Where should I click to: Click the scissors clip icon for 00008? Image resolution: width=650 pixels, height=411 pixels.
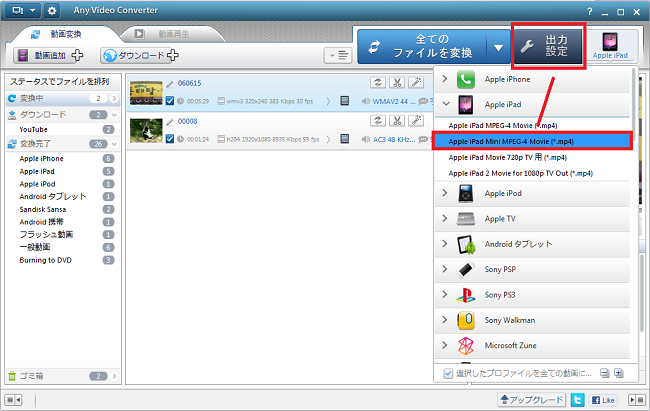[397, 121]
